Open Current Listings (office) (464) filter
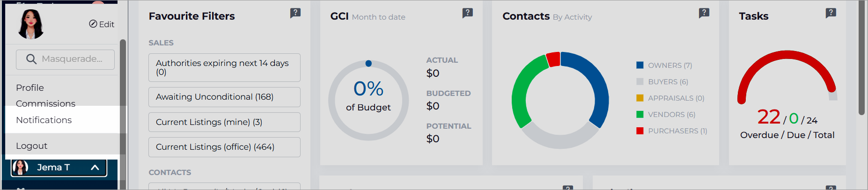This screenshot has width=868, height=190. coord(224,147)
